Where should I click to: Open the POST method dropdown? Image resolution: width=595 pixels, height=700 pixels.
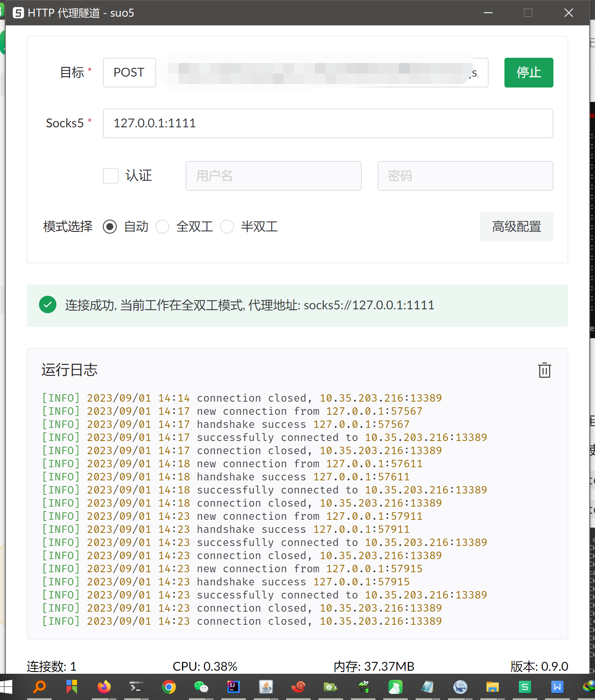tap(129, 73)
